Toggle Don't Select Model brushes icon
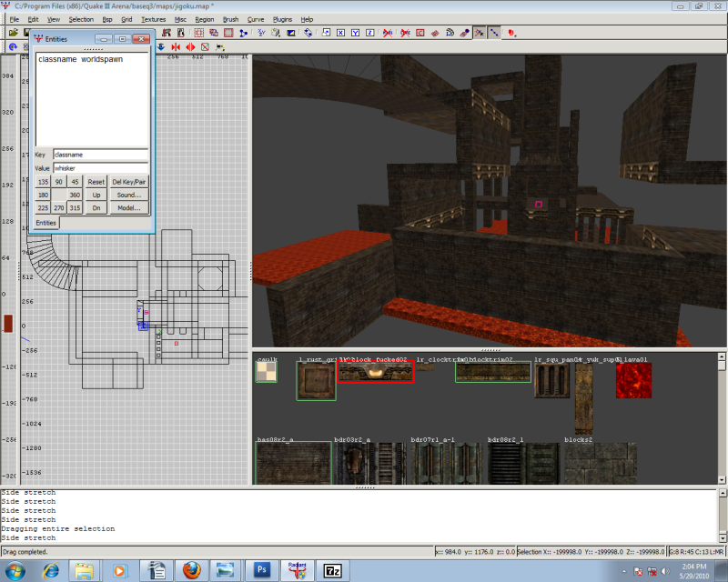 pyautogui.click(x=388, y=33)
